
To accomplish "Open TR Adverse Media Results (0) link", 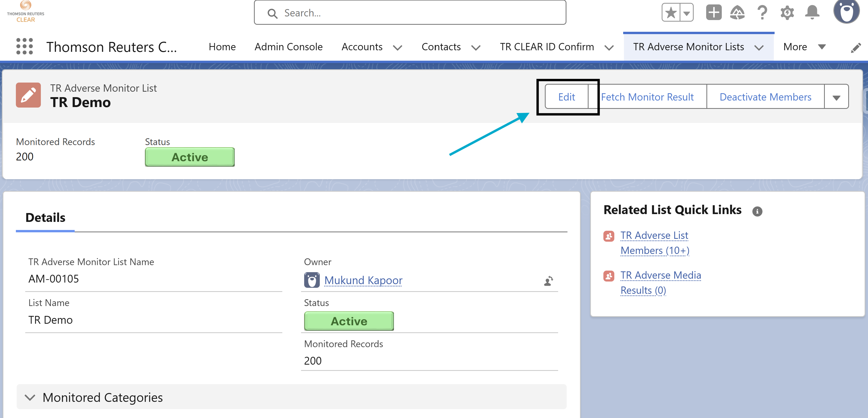I will pos(660,282).
